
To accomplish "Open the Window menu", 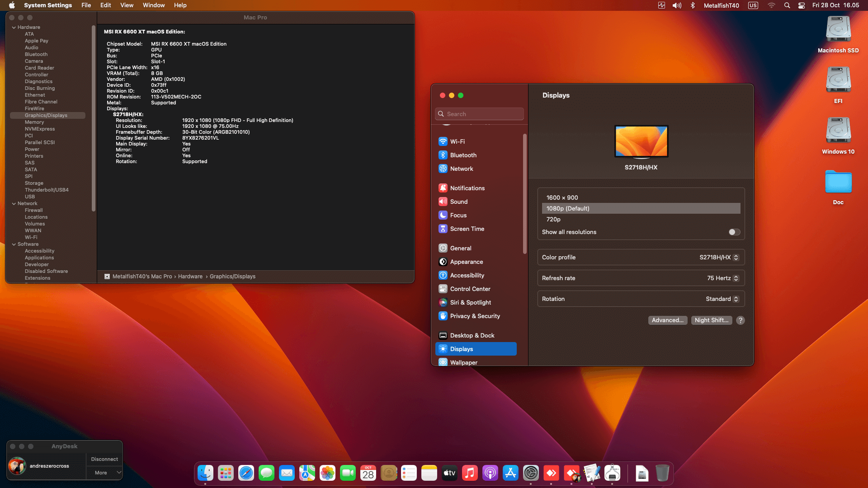I will click(153, 5).
